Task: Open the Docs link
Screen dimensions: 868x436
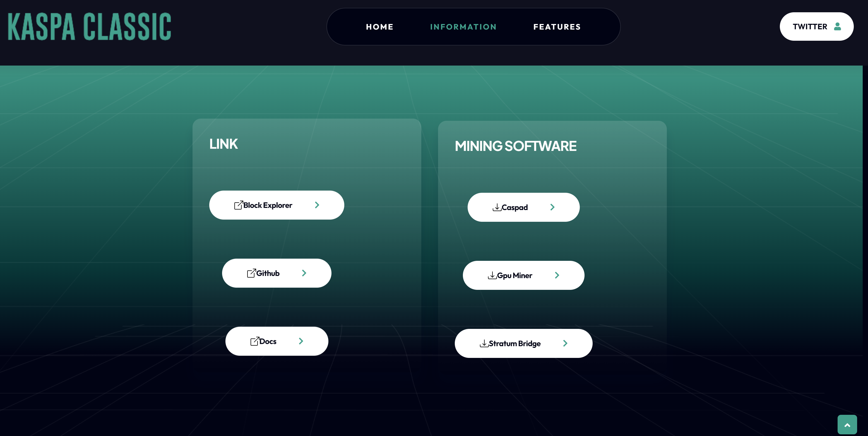Action: pos(276,341)
